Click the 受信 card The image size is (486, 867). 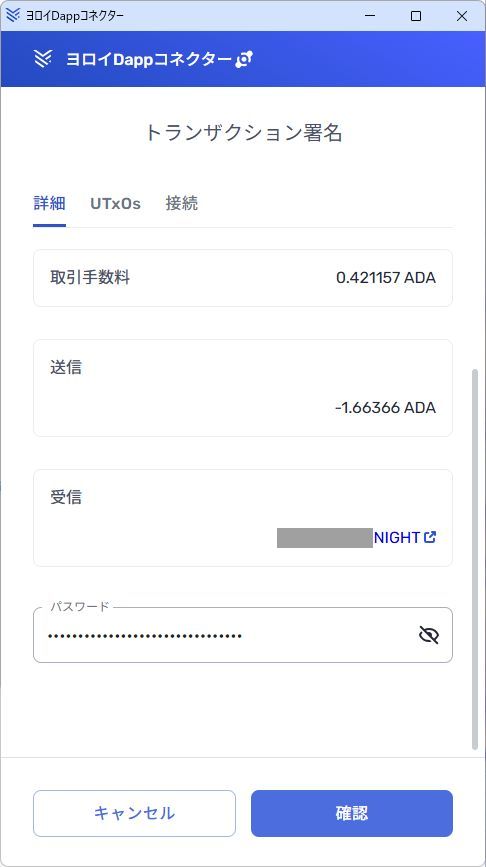point(243,518)
